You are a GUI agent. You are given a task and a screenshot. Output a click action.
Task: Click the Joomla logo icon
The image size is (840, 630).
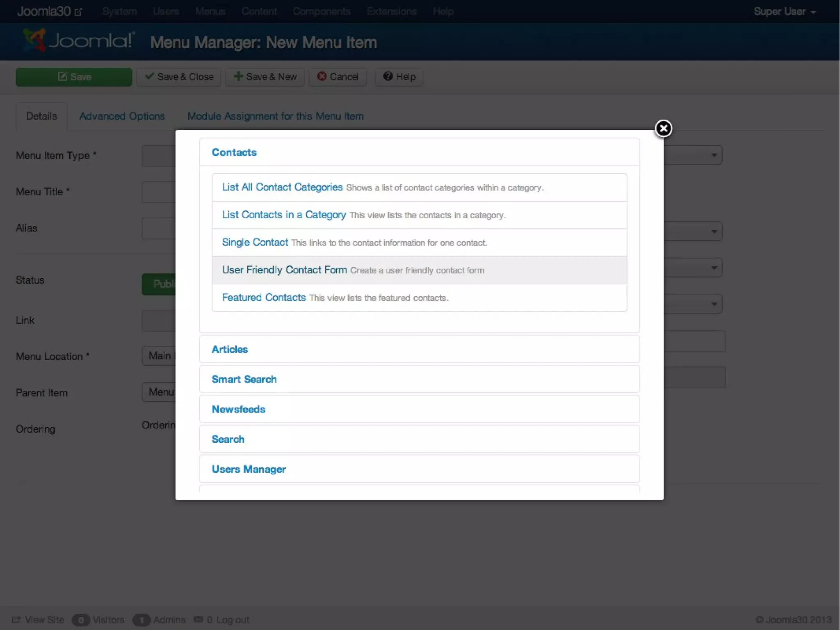(x=35, y=40)
